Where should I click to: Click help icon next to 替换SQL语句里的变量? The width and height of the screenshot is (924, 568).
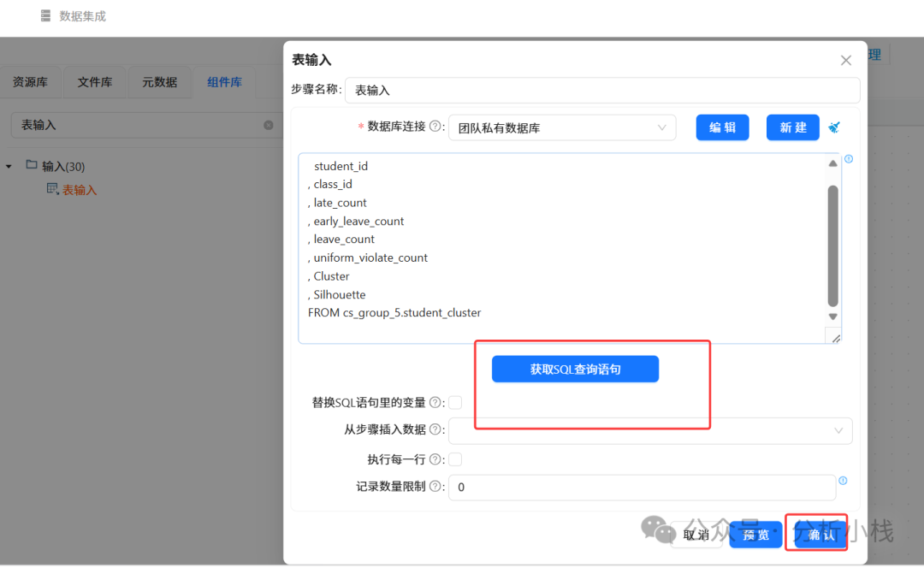(x=435, y=402)
